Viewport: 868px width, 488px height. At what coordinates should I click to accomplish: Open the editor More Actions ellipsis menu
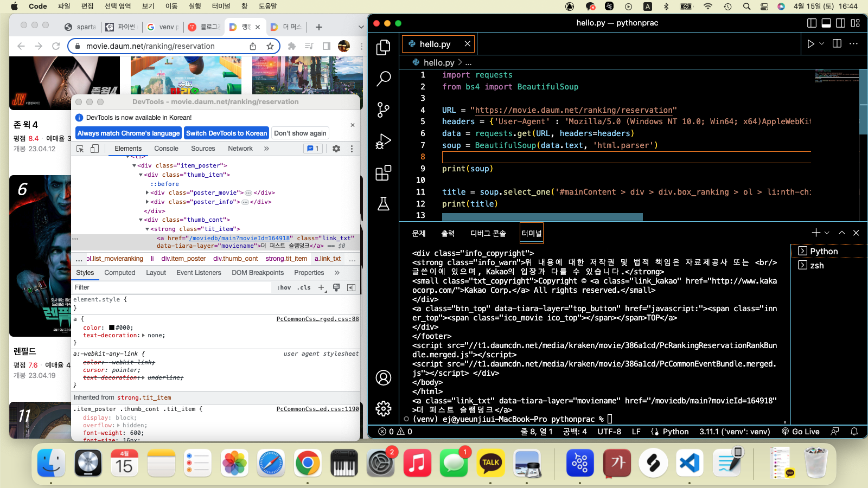853,43
